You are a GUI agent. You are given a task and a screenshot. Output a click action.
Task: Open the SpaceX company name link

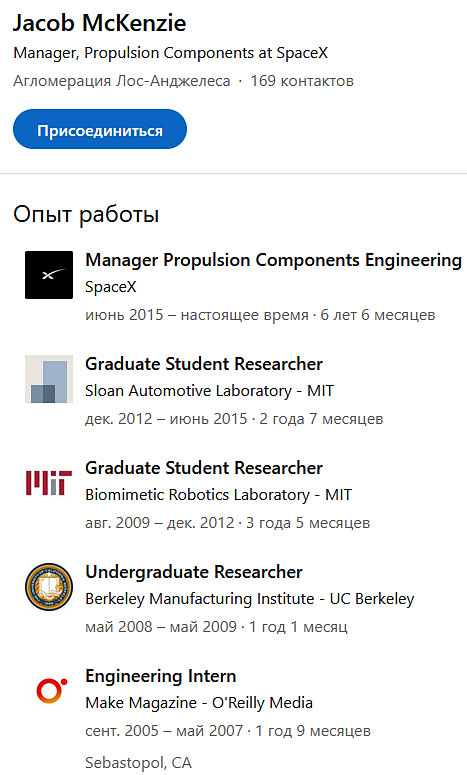click(111, 287)
